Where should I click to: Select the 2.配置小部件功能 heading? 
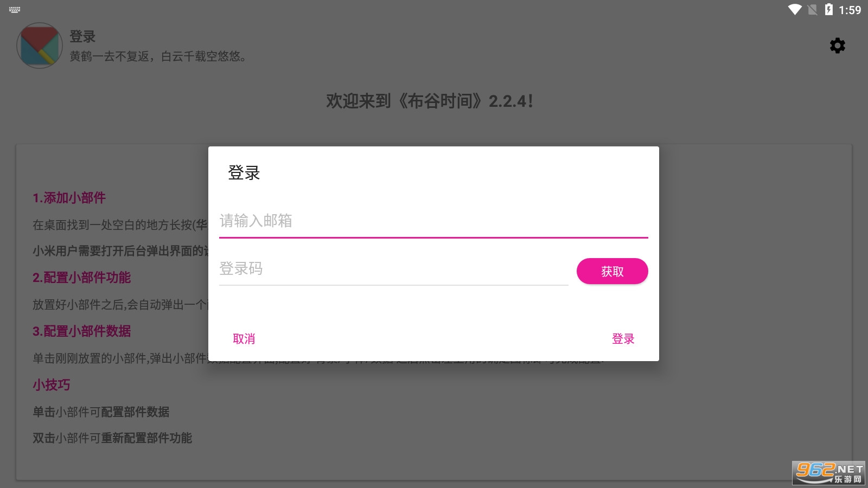tap(82, 278)
